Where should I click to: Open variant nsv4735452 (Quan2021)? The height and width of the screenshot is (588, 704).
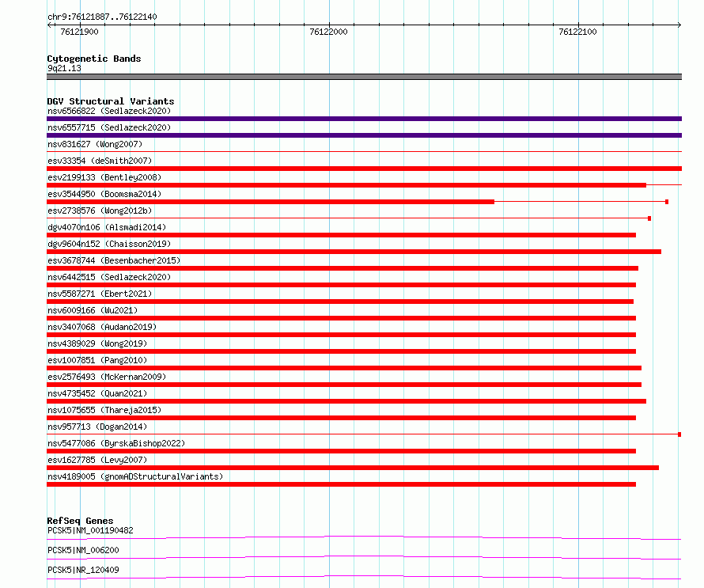(97, 393)
